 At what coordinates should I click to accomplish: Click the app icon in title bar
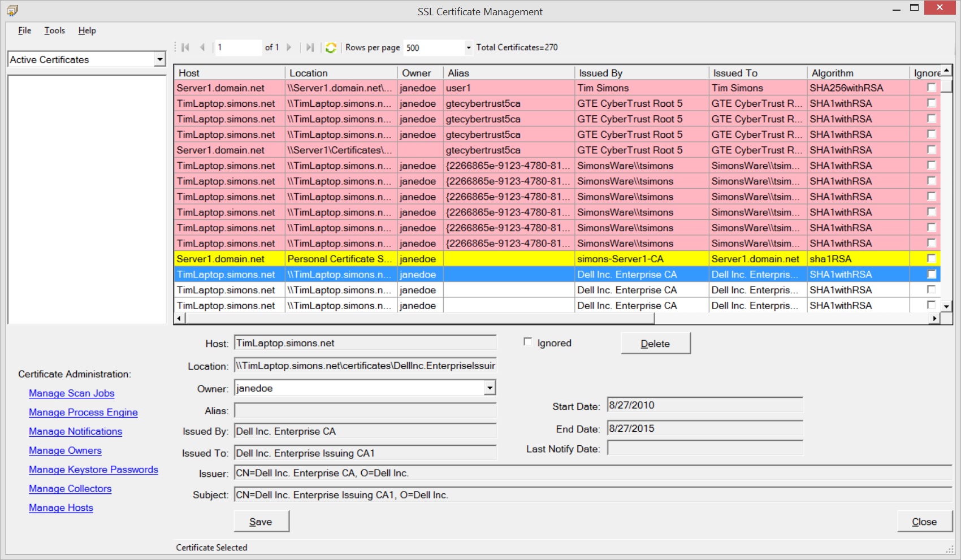[x=12, y=11]
